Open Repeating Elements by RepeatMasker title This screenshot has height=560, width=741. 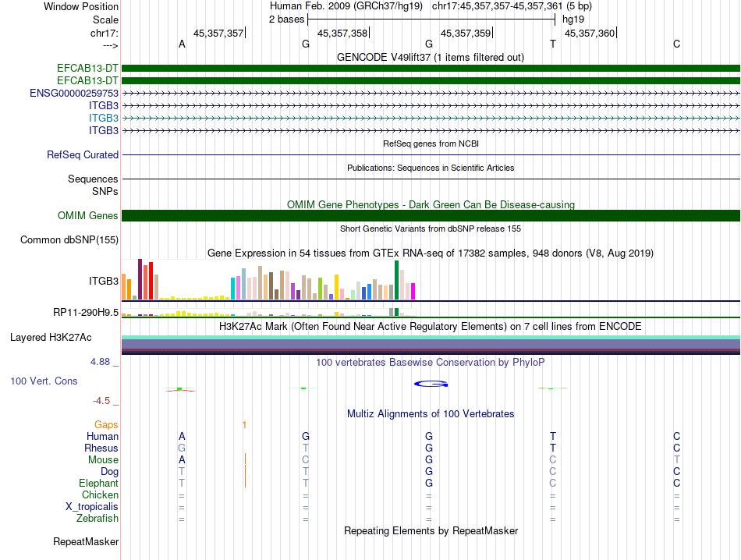[x=431, y=530]
